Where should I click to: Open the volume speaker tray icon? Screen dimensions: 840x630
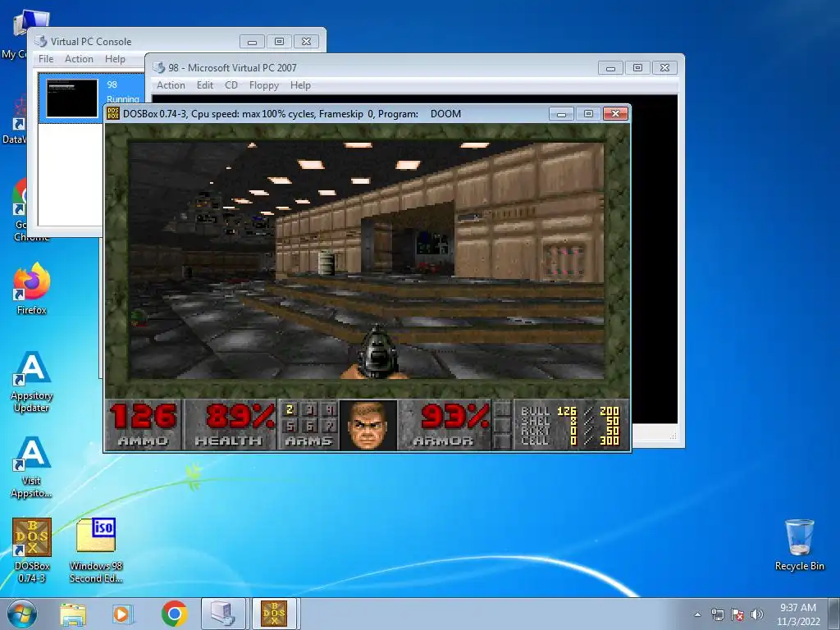(x=757, y=614)
